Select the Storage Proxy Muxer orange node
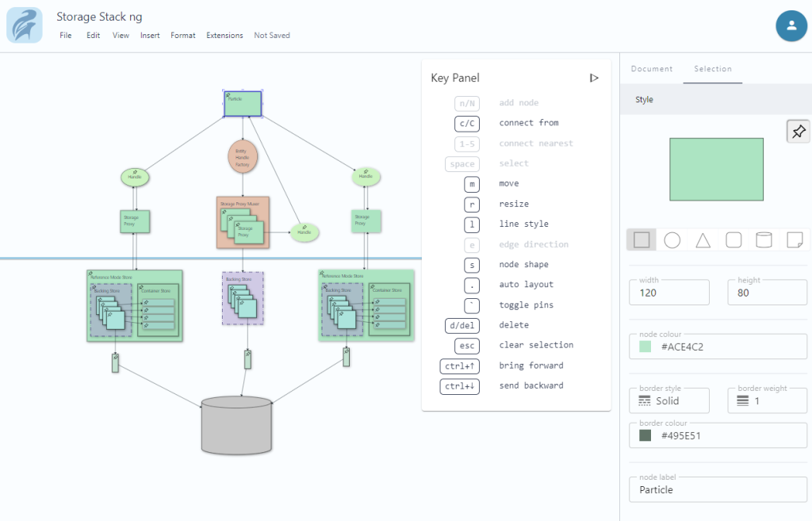 point(243,223)
